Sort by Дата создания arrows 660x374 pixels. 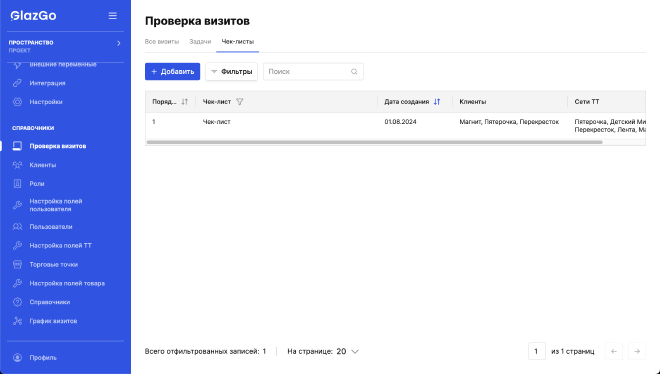(x=437, y=102)
